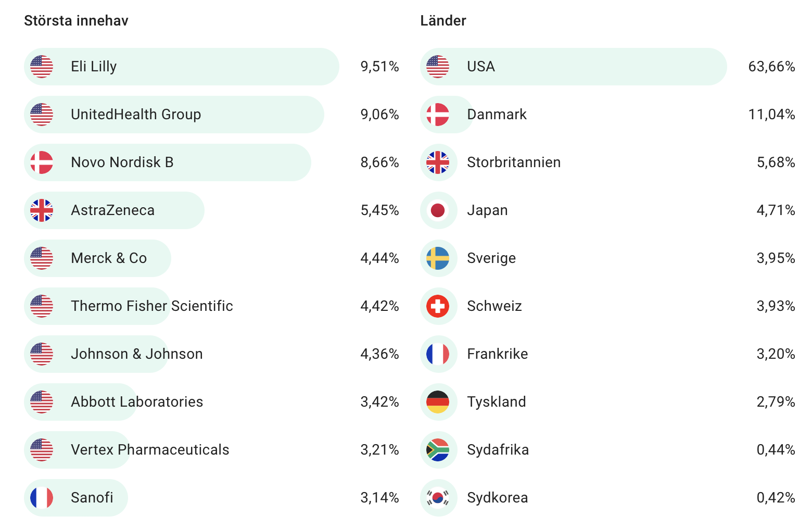812x528 pixels.
Task: Click the Abbott Laboratories entry
Action: pos(137,402)
